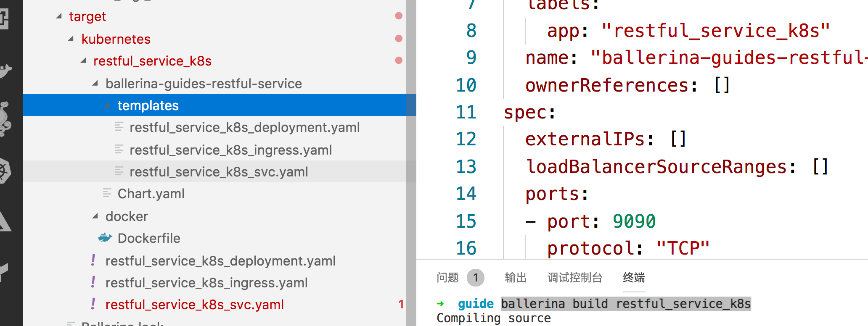Collapse the ballerina-guides-restful-service folder arrow
The image size is (868, 326).
pyautogui.click(x=95, y=84)
